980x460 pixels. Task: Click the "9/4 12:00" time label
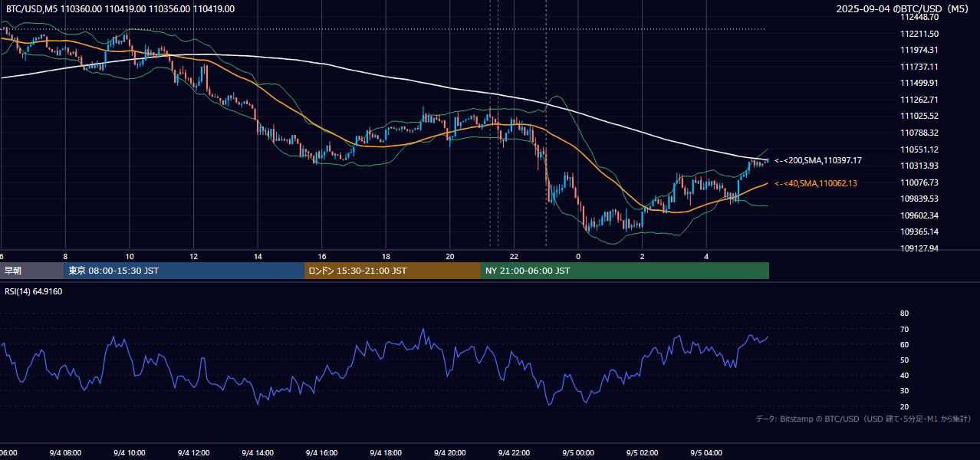[x=193, y=453]
